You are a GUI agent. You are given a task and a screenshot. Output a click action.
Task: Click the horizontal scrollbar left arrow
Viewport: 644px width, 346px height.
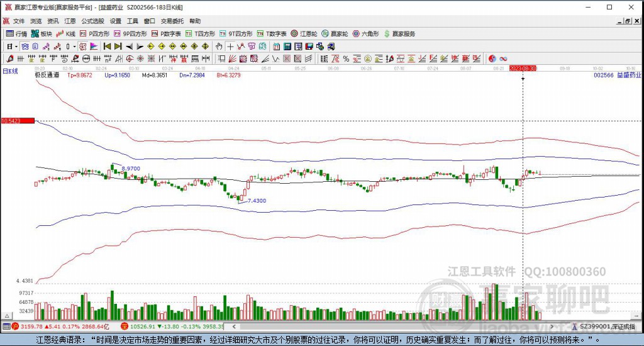(234, 326)
